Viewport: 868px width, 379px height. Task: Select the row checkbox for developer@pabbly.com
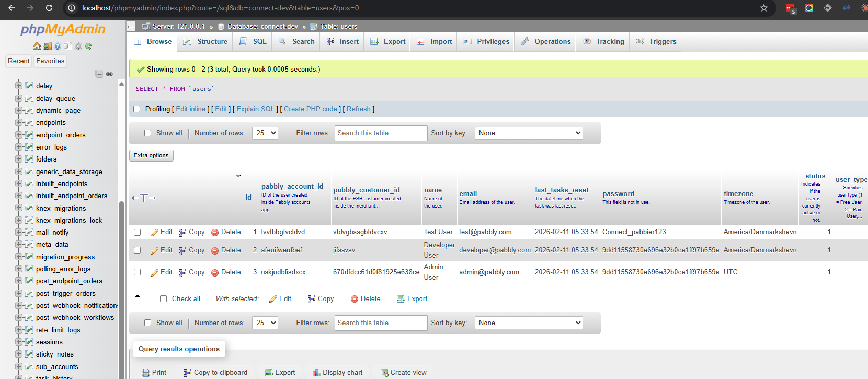(x=138, y=250)
